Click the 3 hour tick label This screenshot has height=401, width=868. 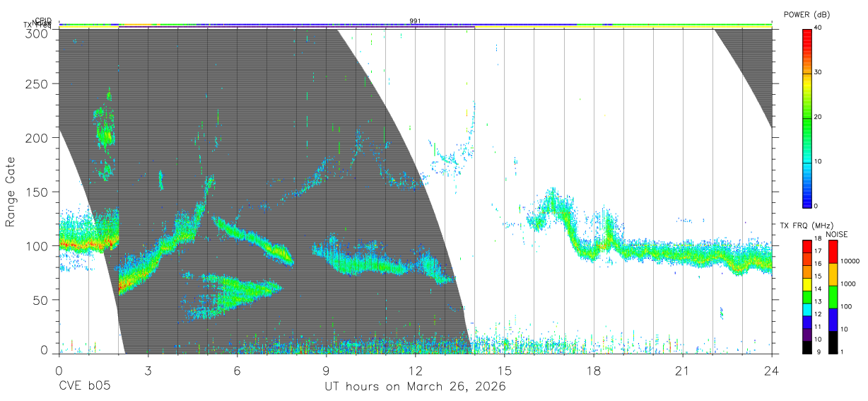coord(148,370)
